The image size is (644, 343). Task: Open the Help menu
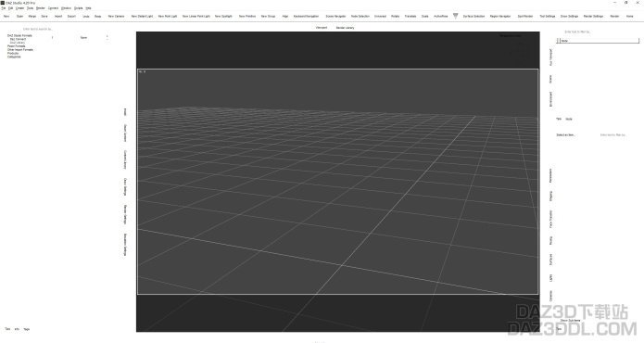pos(88,8)
